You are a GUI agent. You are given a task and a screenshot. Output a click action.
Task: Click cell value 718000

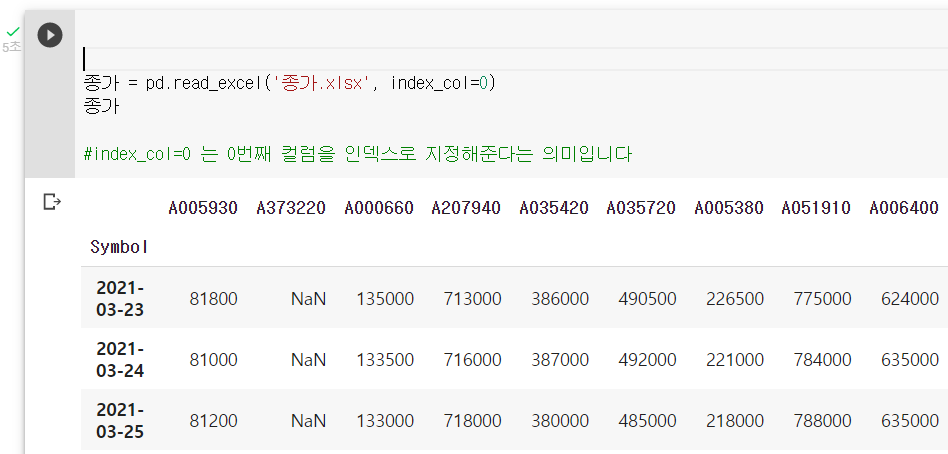[x=472, y=421]
